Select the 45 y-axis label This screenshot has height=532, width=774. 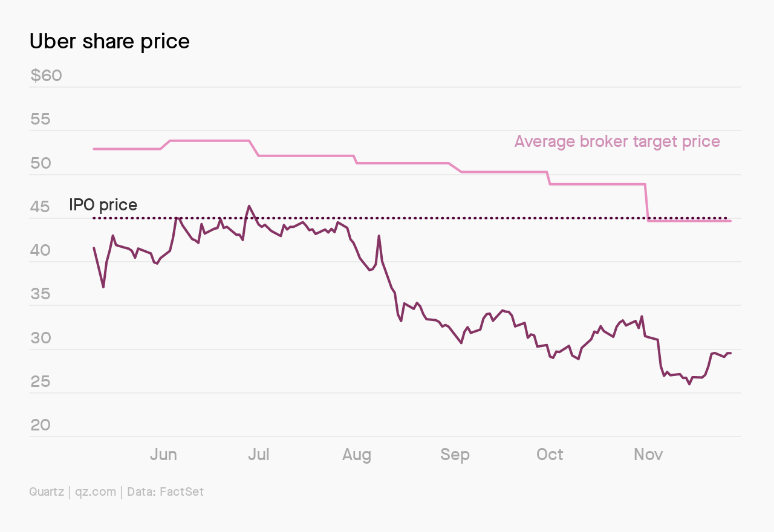coord(41,207)
